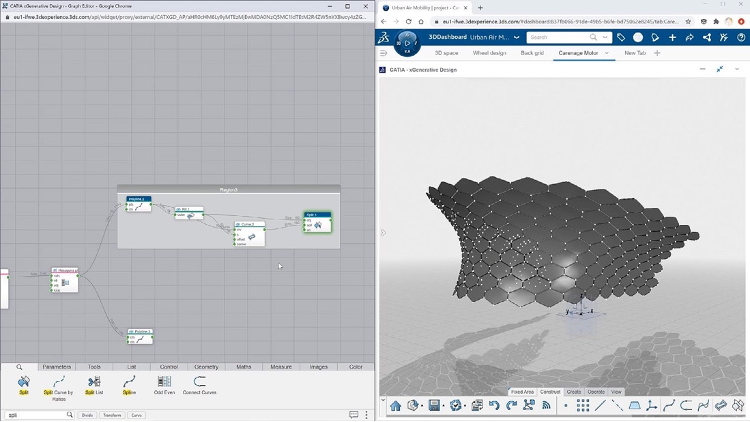
Task: Open the Share arrow icon in top bar
Action: 689,37
